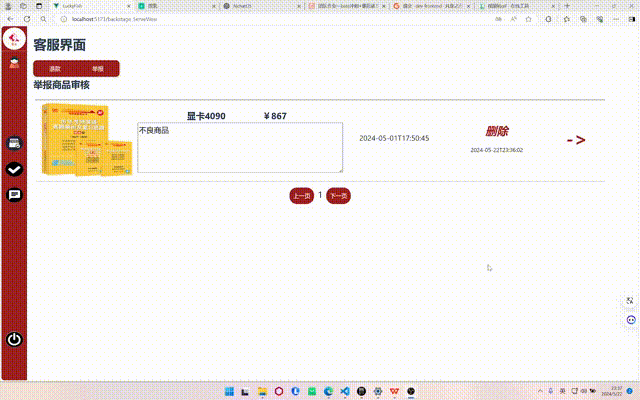Click the page number 1
The height and width of the screenshot is (400, 640).
point(320,195)
